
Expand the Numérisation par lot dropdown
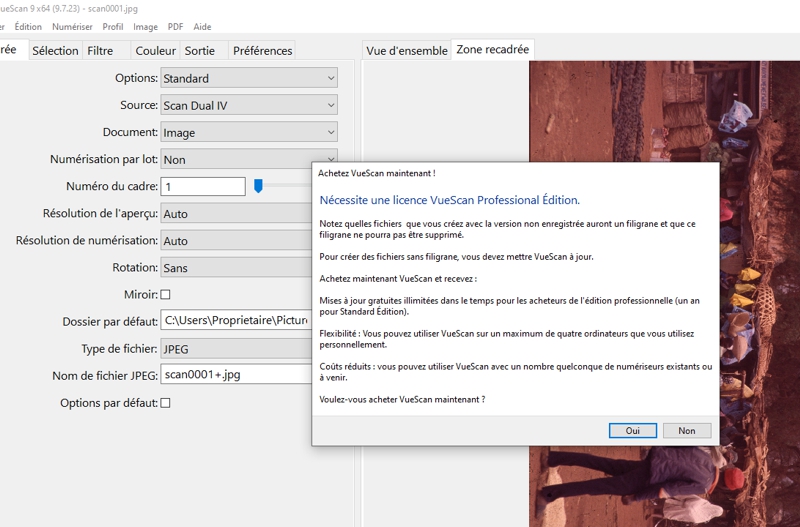click(x=249, y=157)
